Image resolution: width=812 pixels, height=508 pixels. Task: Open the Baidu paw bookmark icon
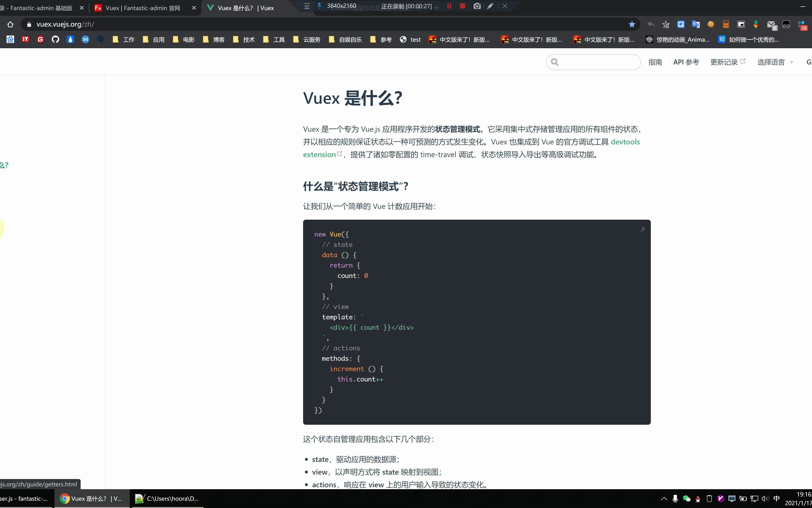pyautogui.click(x=10, y=39)
